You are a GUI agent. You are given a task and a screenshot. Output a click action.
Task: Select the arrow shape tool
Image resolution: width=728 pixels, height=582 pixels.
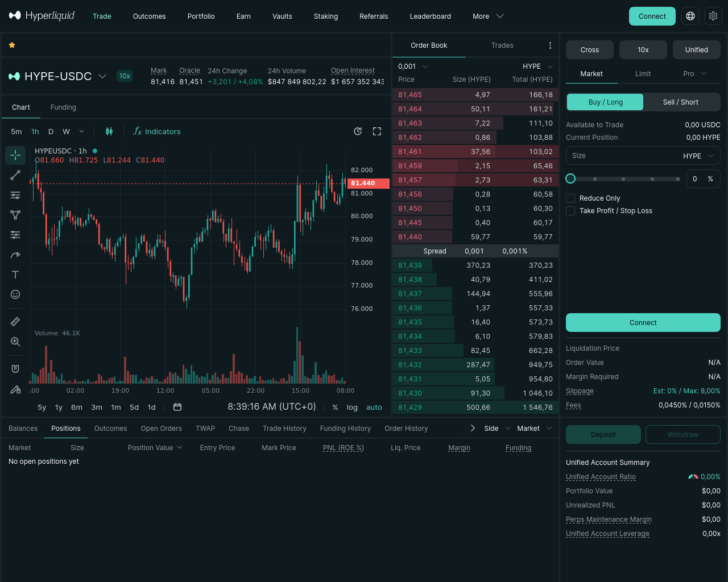click(x=15, y=255)
